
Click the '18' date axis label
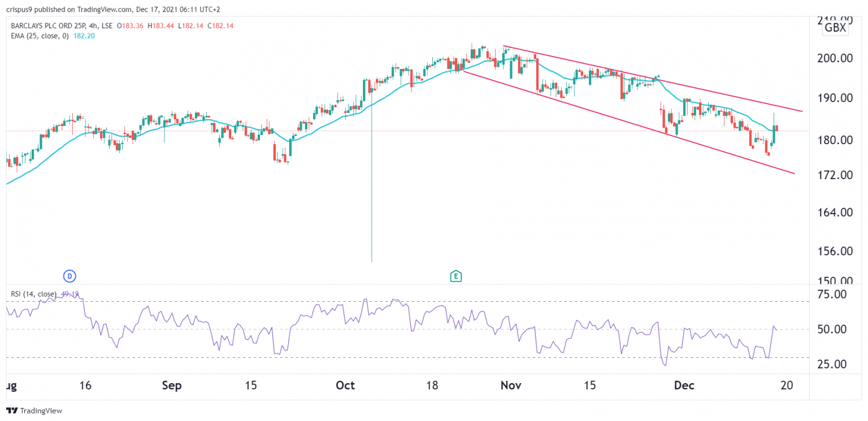(x=432, y=385)
